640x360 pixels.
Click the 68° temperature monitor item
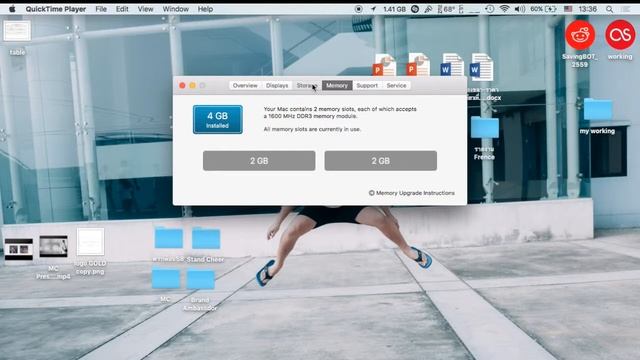[x=446, y=9]
